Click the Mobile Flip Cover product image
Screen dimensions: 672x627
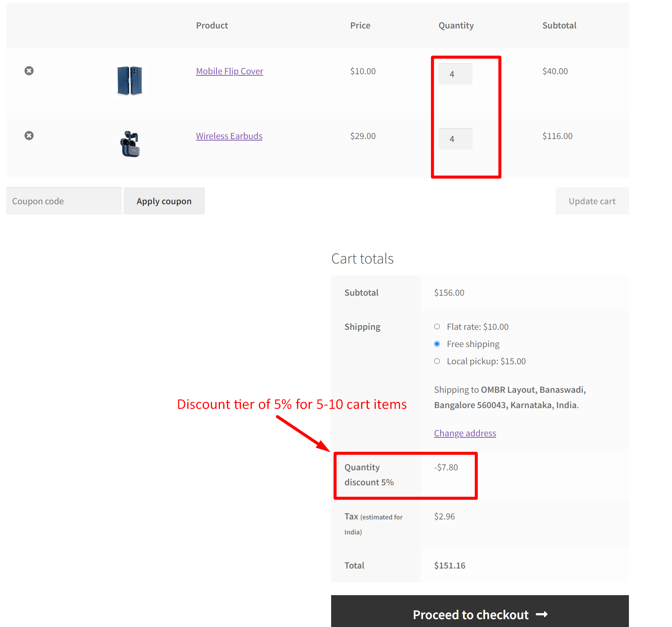coord(130,80)
